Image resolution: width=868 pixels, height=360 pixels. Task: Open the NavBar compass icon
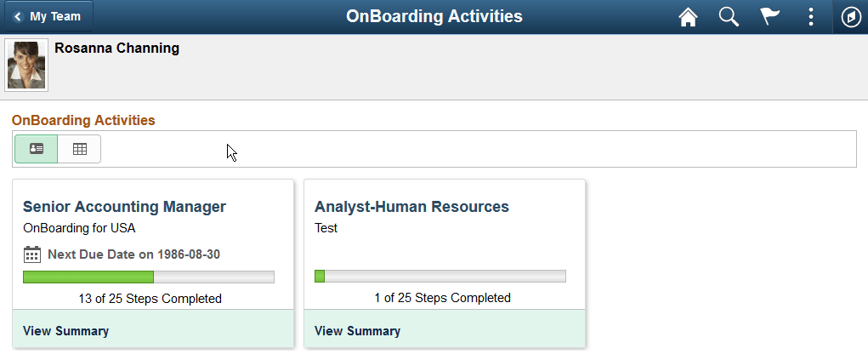point(851,17)
